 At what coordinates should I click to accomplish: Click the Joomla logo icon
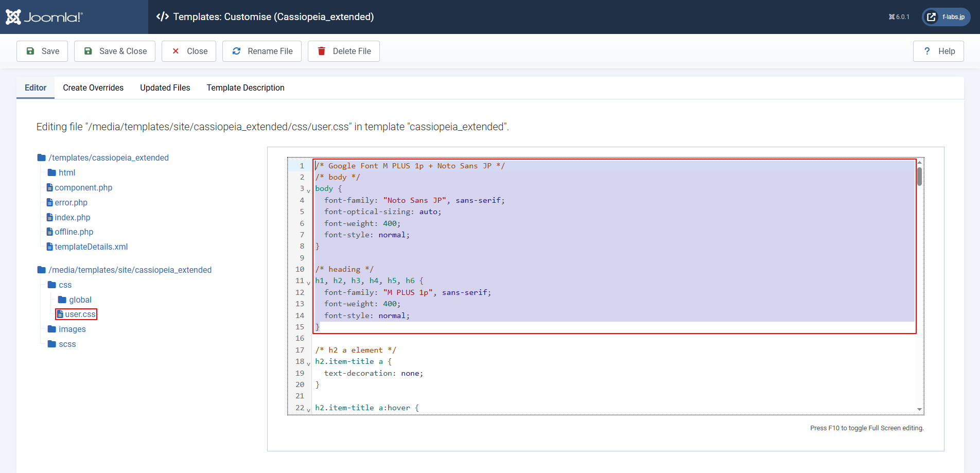(13, 17)
